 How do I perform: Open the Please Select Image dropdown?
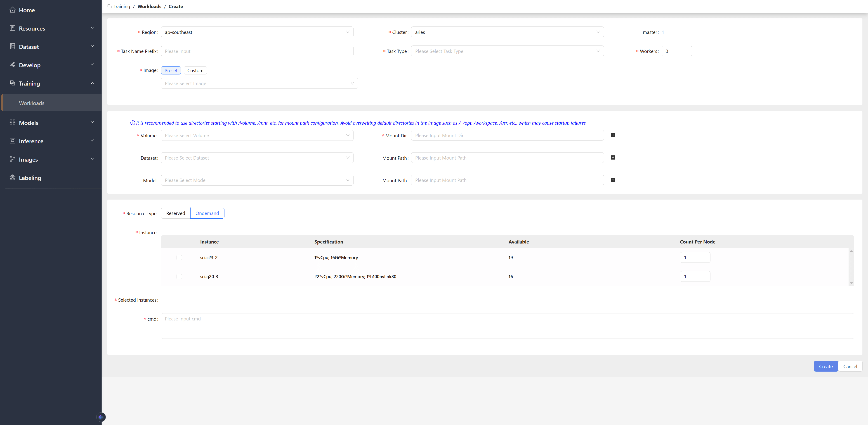pos(259,83)
